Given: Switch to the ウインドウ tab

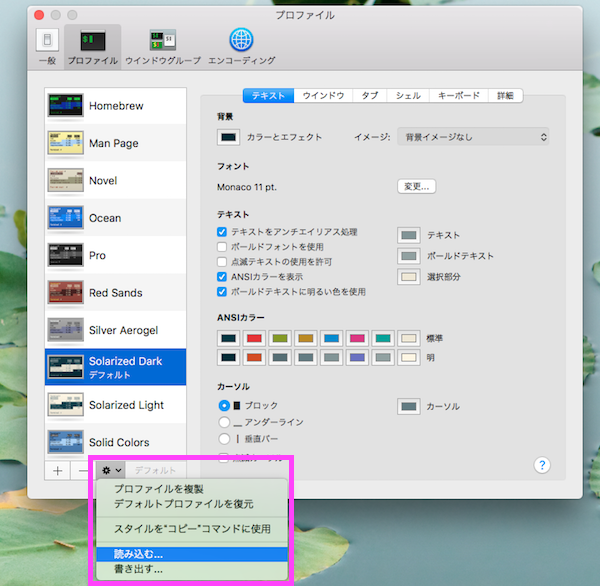Looking at the screenshot, I should coord(323,95).
